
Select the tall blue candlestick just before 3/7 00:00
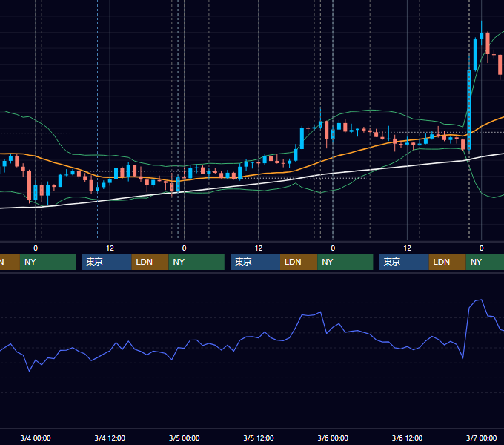[x=469, y=110]
